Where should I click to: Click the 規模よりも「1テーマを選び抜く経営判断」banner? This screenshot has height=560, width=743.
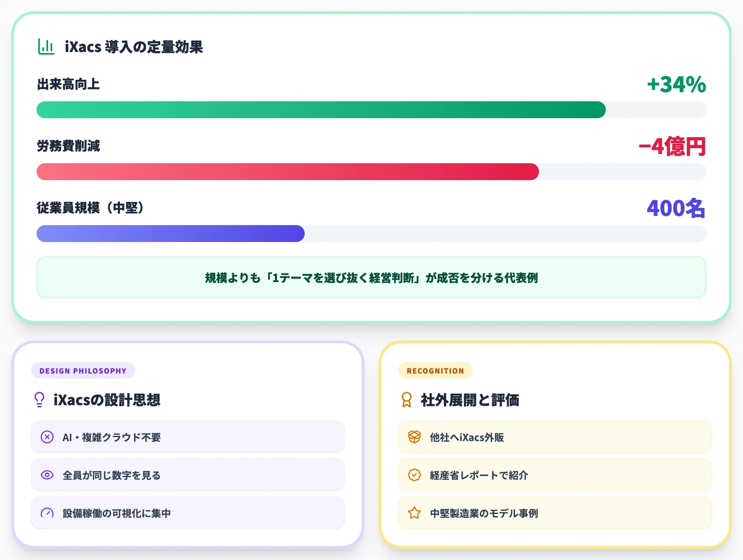371,277
